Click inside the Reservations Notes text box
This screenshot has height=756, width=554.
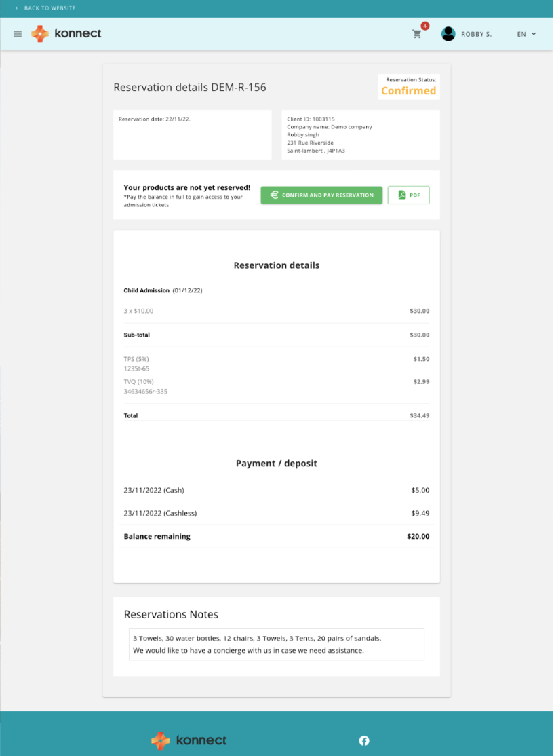pos(277,644)
